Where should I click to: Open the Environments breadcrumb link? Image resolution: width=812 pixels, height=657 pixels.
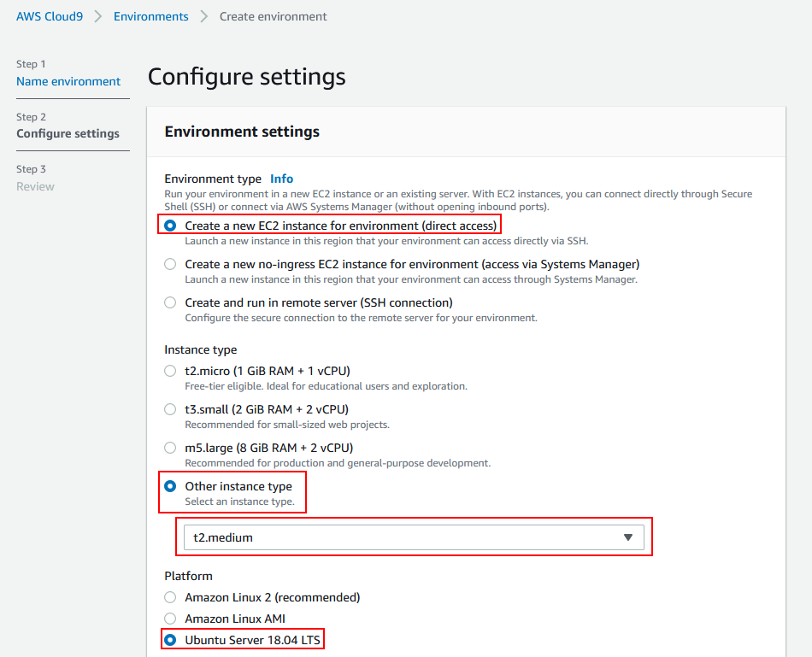pyautogui.click(x=150, y=16)
